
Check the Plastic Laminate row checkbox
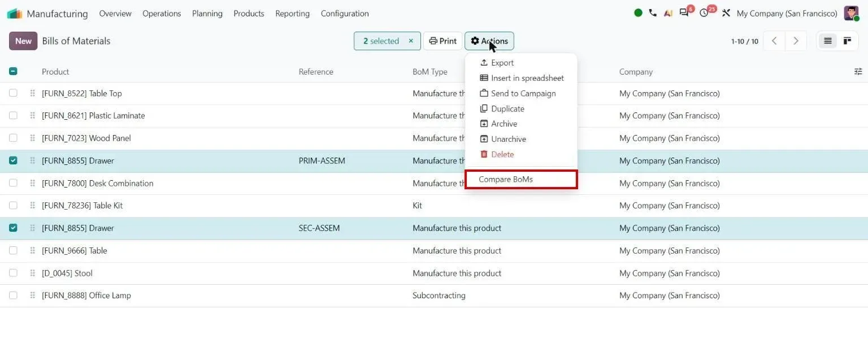pos(13,115)
